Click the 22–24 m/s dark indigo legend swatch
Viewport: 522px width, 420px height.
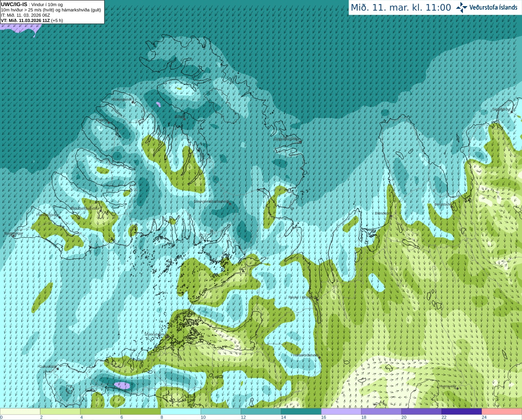point(462,411)
